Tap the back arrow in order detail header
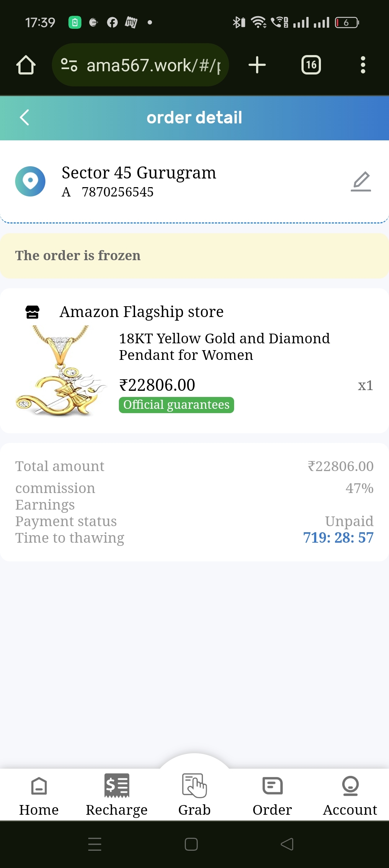The image size is (389, 868). [x=24, y=118]
